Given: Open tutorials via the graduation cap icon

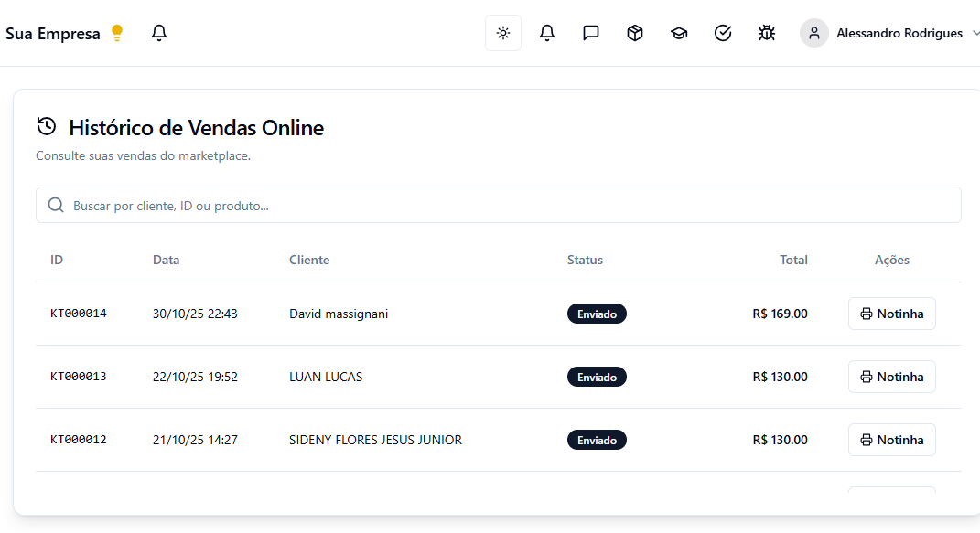Looking at the screenshot, I should [678, 32].
